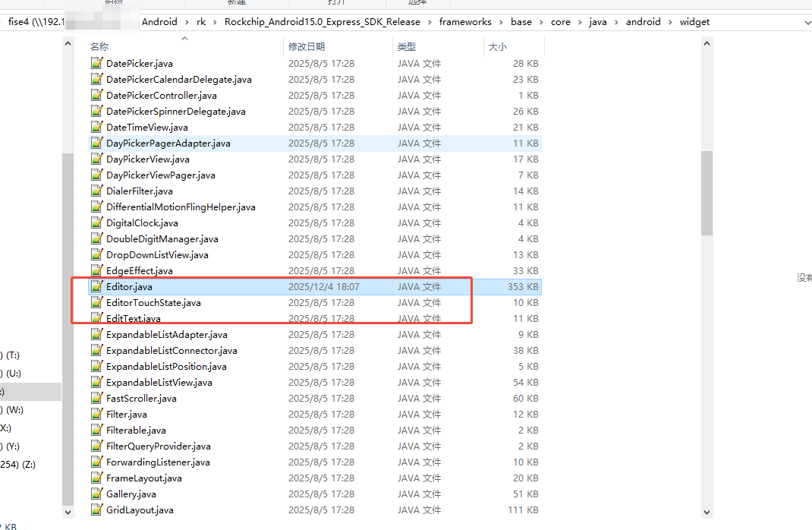Click the navigation pane scrollbar down arrow
Screen dimensions: 812x530
click(x=68, y=512)
